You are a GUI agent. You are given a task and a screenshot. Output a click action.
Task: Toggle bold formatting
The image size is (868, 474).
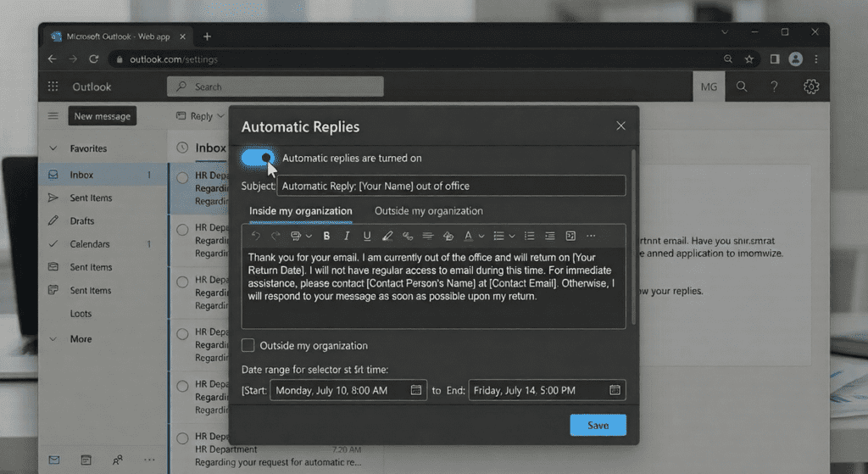pyautogui.click(x=326, y=236)
